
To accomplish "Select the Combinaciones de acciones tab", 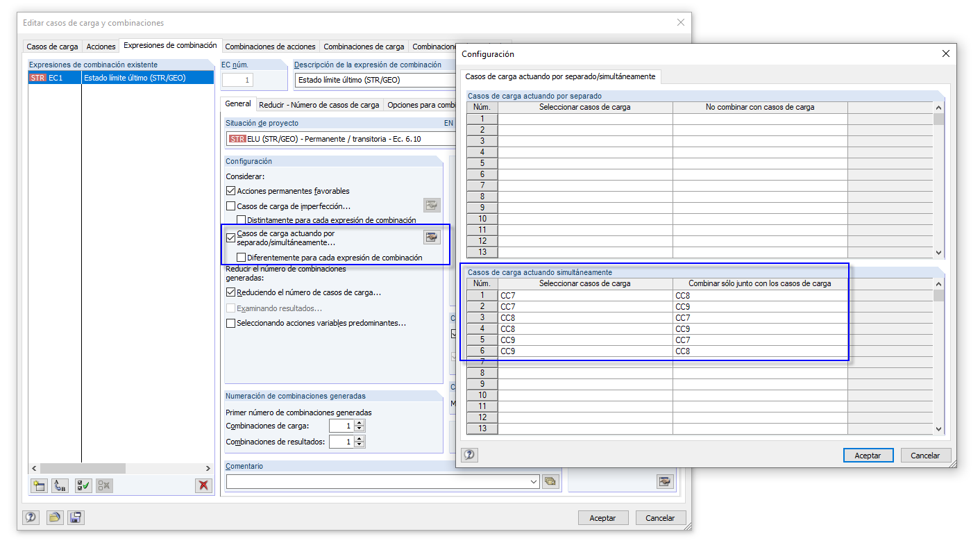I will click(x=271, y=47).
